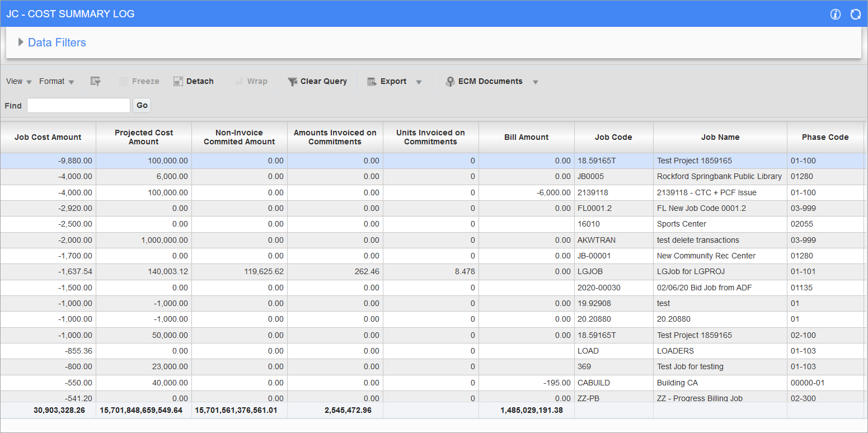This screenshot has height=433, width=868.
Task: Click the refresh icon in the title bar
Action: [855, 15]
